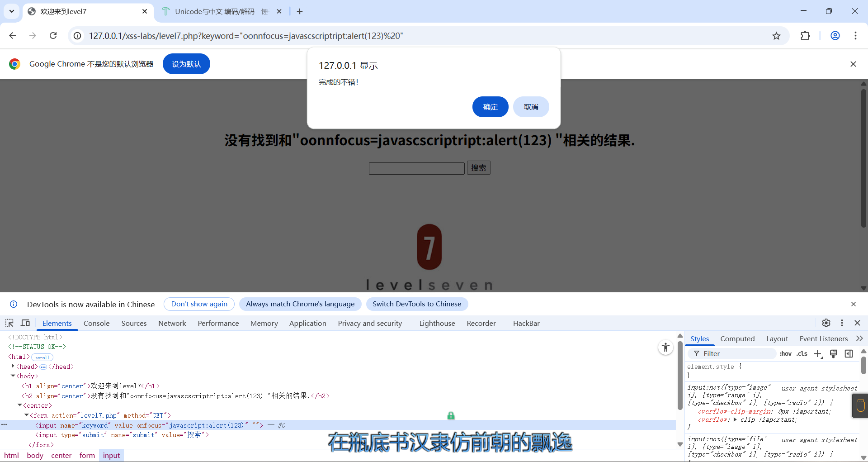Close the DevTools language notification
The height and width of the screenshot is (462, 868).
[854, 304]
